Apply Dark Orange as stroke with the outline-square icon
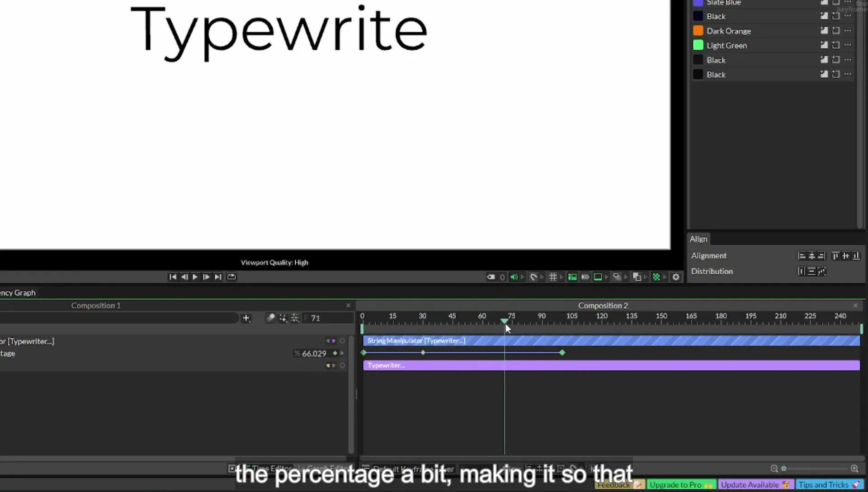868x492 pixels. (836, 30)
